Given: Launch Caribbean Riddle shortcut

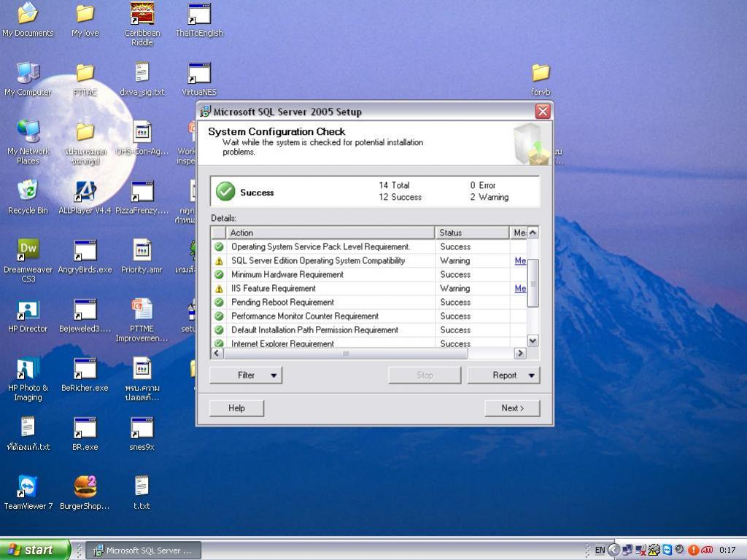Looking at the screenshot, I should point(142,24).
